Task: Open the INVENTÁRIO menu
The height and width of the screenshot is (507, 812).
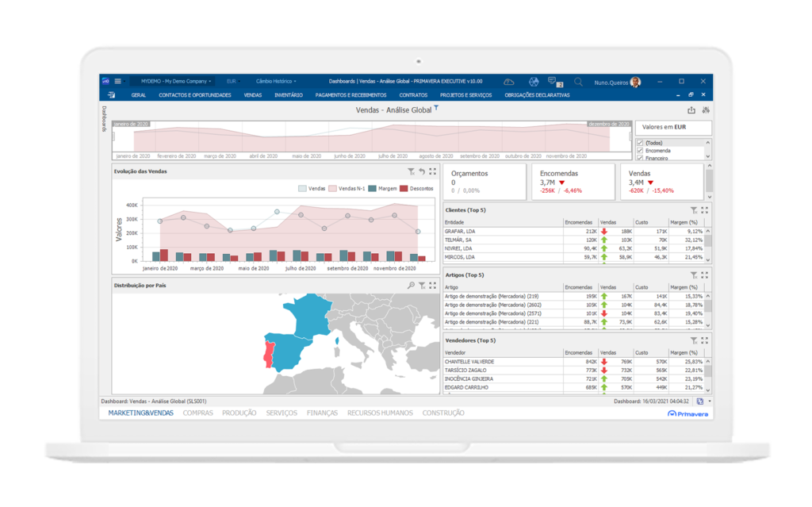Action: [x=289, y=95]
